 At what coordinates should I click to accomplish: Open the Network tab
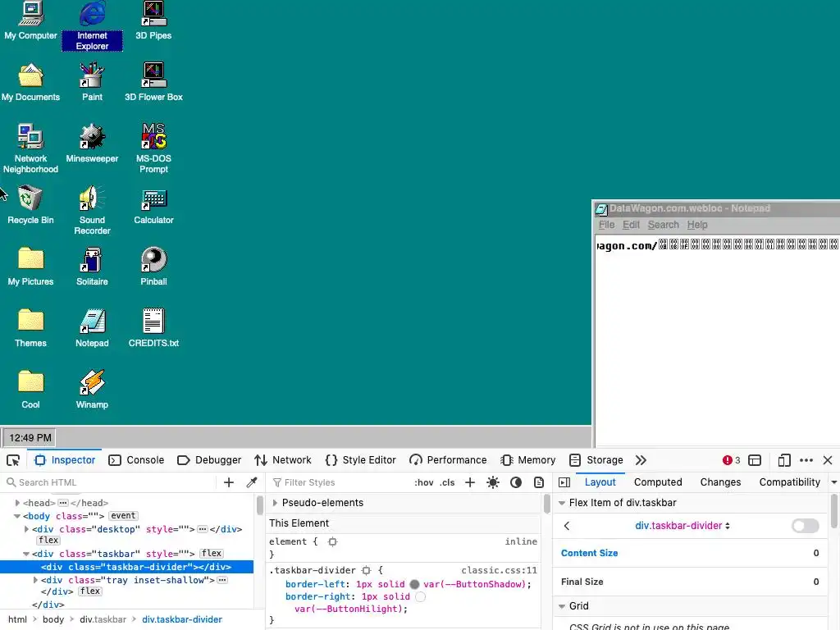(x=283, y=460)
